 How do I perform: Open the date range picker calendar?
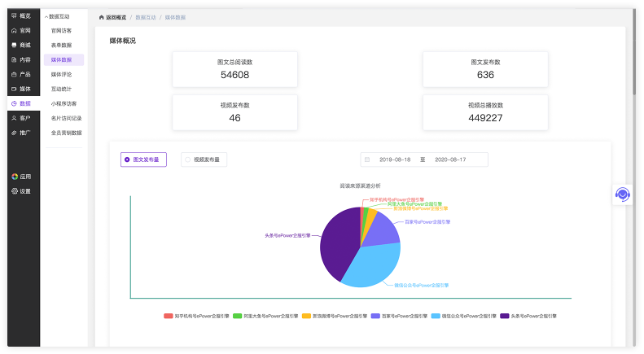click(367, 160)
